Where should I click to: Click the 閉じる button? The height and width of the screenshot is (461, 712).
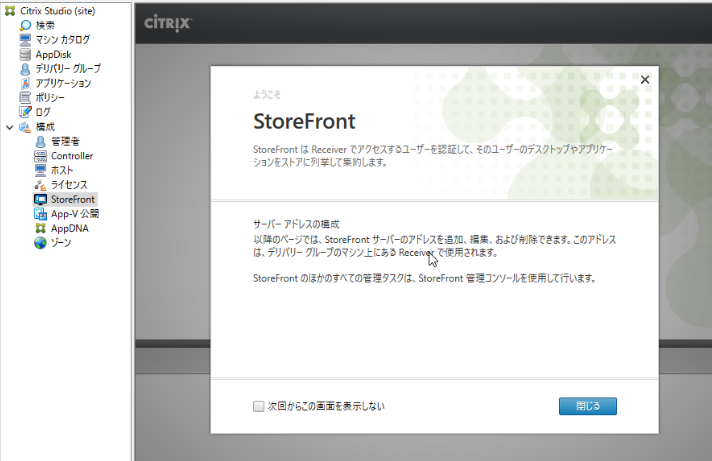tap(588, 406)
